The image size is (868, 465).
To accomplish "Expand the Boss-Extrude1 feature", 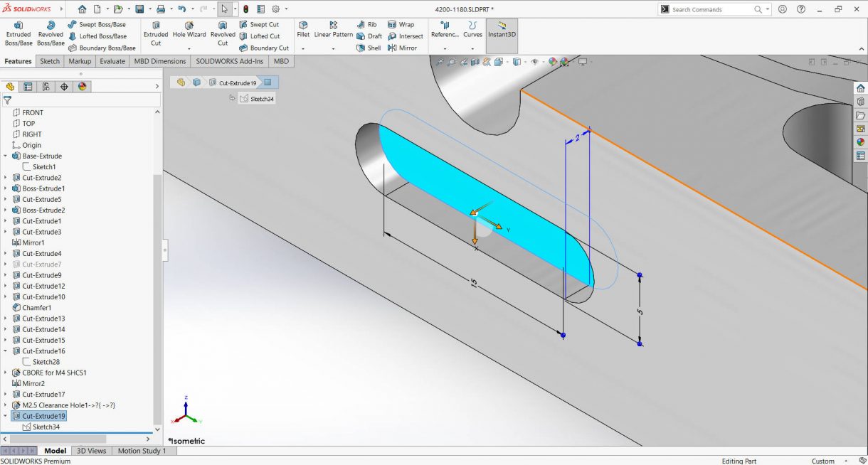I will [x=6, y=188].
